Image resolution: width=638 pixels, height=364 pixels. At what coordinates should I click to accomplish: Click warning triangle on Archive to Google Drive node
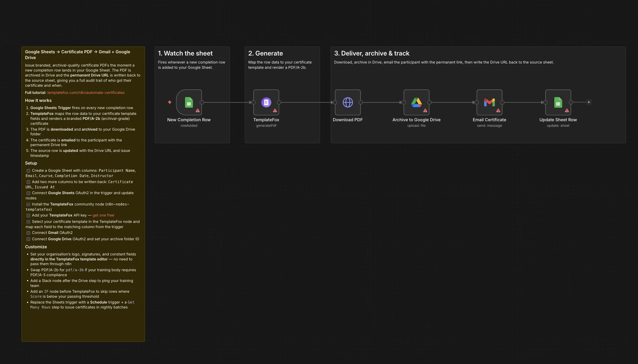[x=425, y=110]
